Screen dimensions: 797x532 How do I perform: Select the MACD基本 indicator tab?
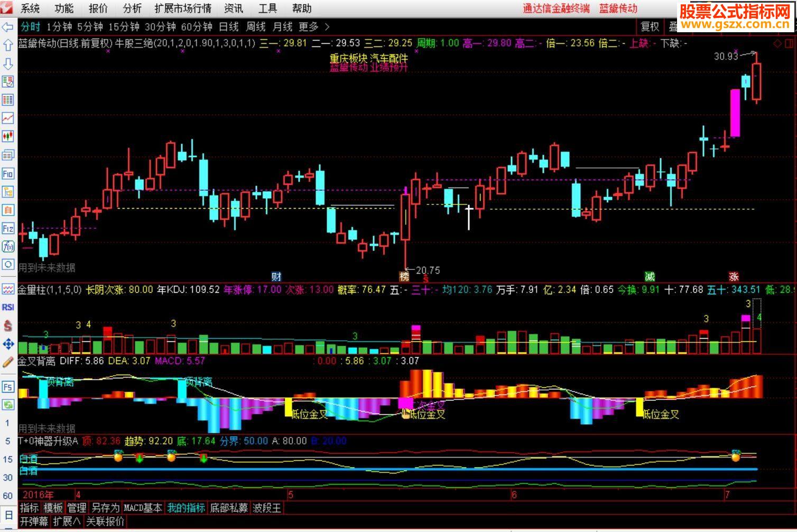tap(143, 508)
